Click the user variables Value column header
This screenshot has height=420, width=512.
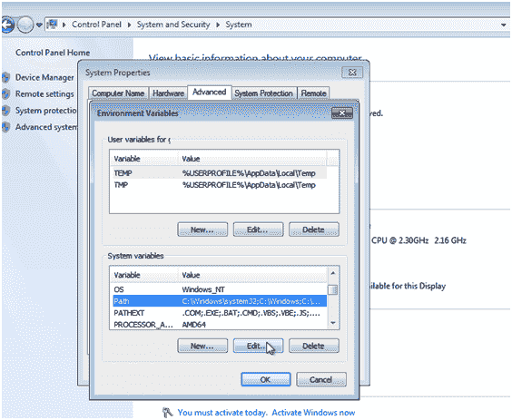click(x=252, y=159)
